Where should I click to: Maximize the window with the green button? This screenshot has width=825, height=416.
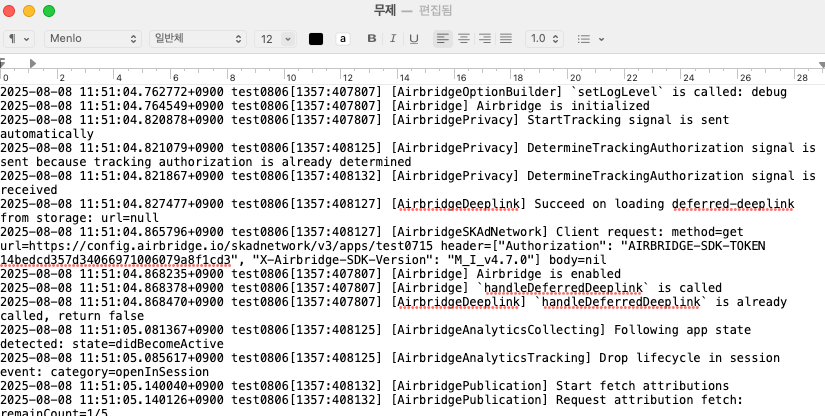49,11
